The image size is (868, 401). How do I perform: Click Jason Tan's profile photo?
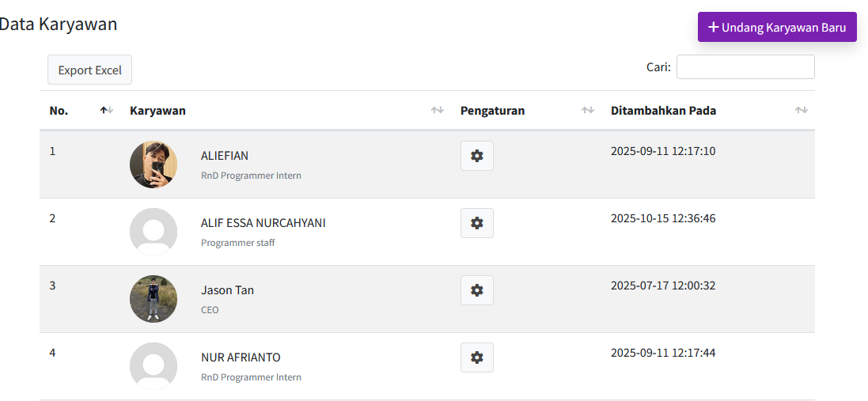pyautogui.click(x=154, y=299)
